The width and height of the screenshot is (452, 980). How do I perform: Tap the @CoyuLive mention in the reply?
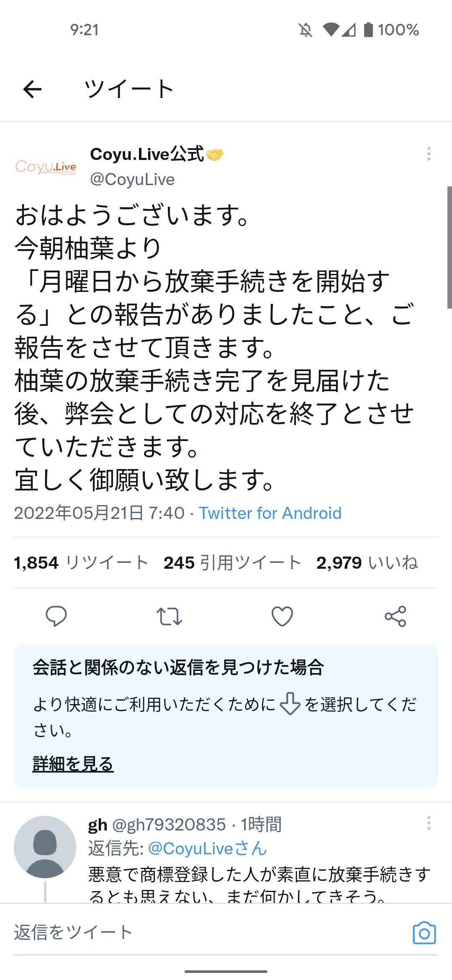pyautogui.click(x=208, y=848)
